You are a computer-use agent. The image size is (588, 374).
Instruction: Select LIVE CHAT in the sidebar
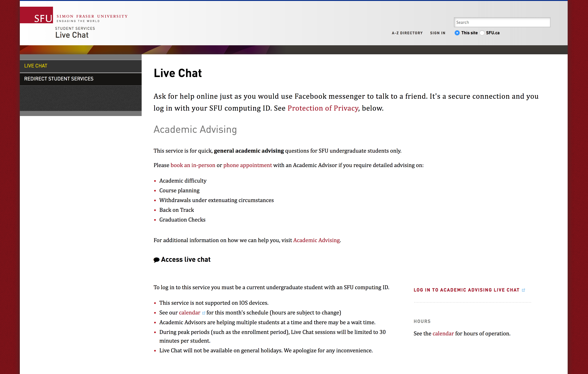(x=36, y=66)
